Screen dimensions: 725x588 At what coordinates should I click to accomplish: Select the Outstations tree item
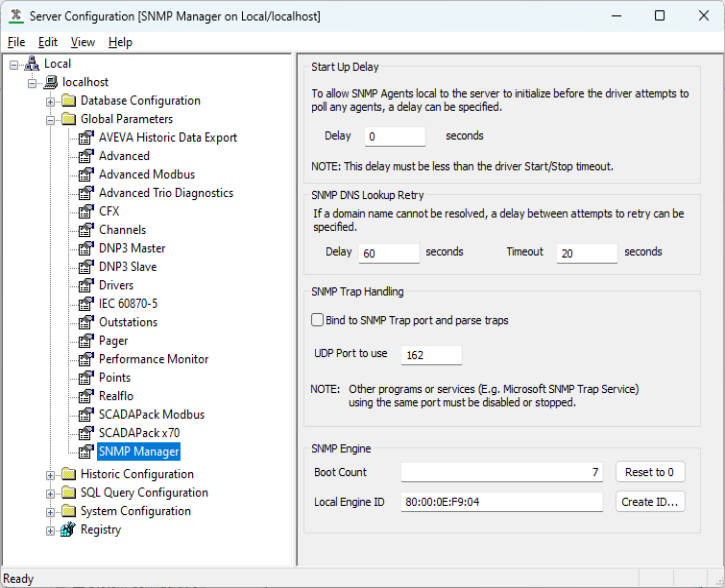click(128, 322)
